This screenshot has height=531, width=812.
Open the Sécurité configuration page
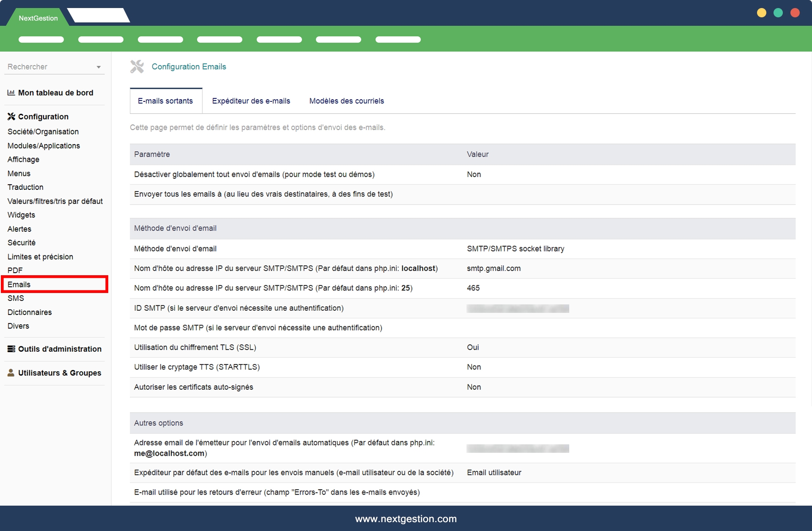22,243
